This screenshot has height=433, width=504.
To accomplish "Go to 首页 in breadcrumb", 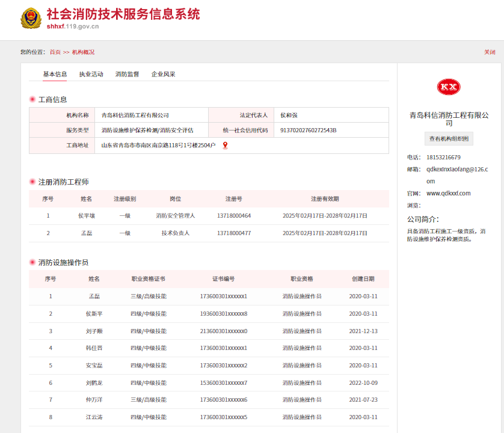I will [x=55, y=52].
